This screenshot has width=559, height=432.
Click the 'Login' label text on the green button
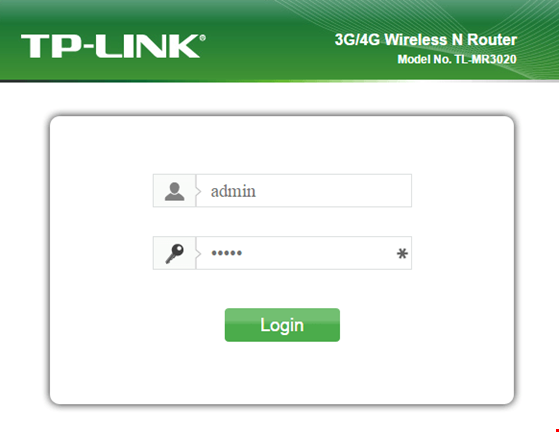(x=282, y=325)
